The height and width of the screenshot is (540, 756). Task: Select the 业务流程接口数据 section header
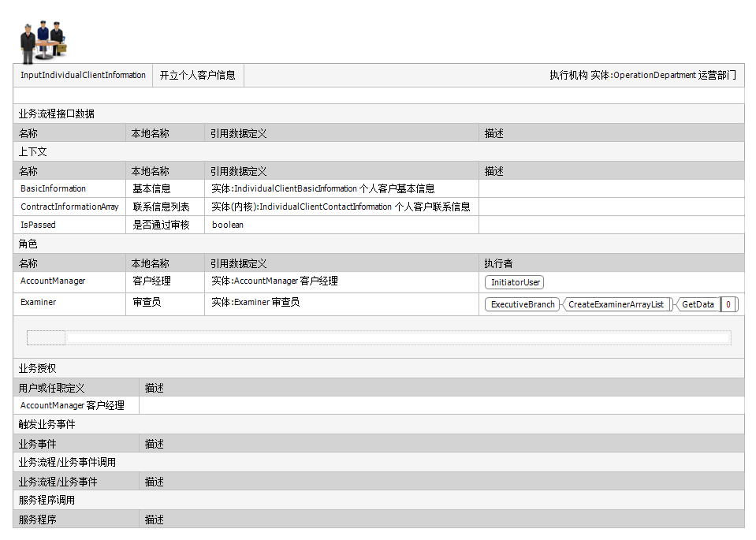[378, 114]
